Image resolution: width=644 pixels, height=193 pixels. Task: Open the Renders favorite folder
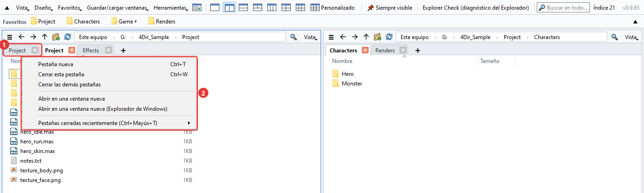[162, 21]
